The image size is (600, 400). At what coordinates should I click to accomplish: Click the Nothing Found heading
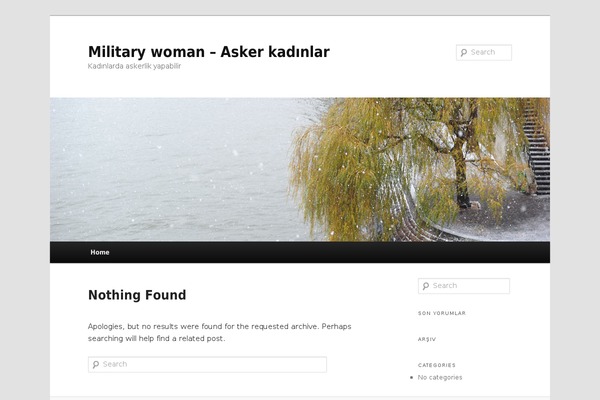click(137, 295)
